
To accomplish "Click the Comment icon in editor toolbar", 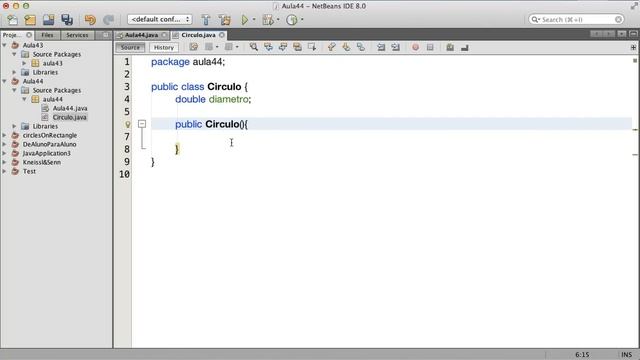I will click(x=450, y=47).
